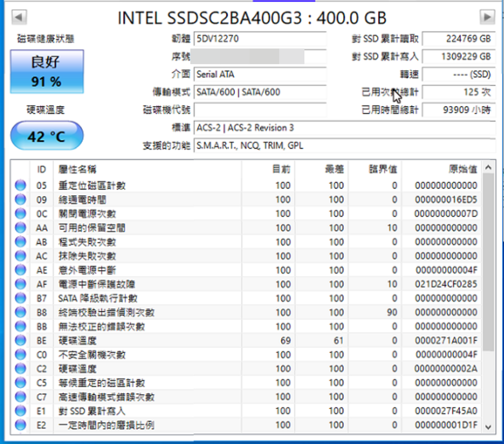Screen dimensions: 504x444
Task: Click the ACS-2 Revision 3 standard field
Action: click(x=344, y=128)
